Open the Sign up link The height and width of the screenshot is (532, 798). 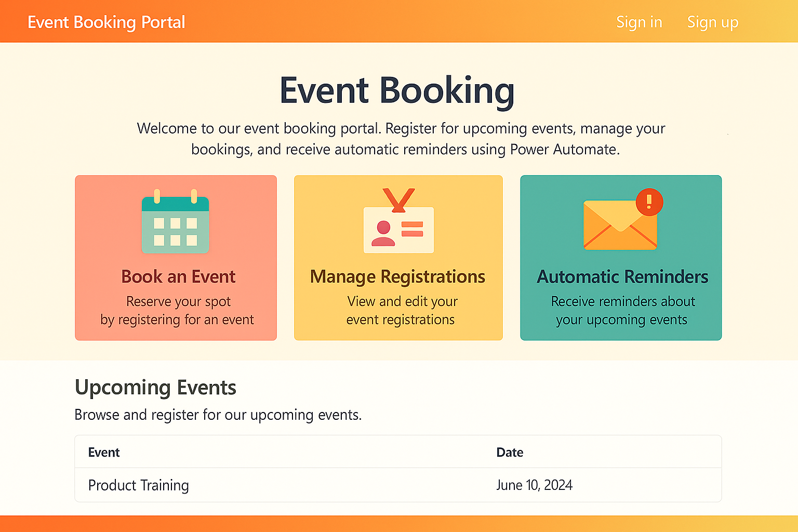coord(712,22)
